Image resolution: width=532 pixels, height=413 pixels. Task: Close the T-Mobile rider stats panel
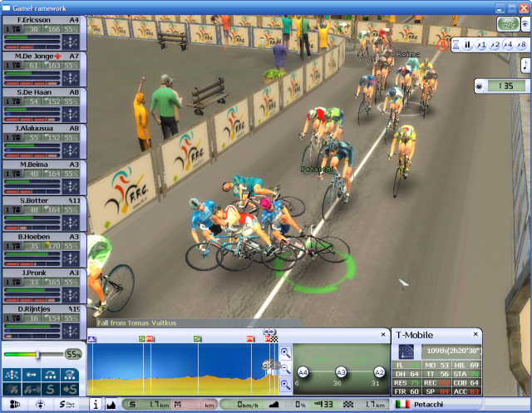475,334
